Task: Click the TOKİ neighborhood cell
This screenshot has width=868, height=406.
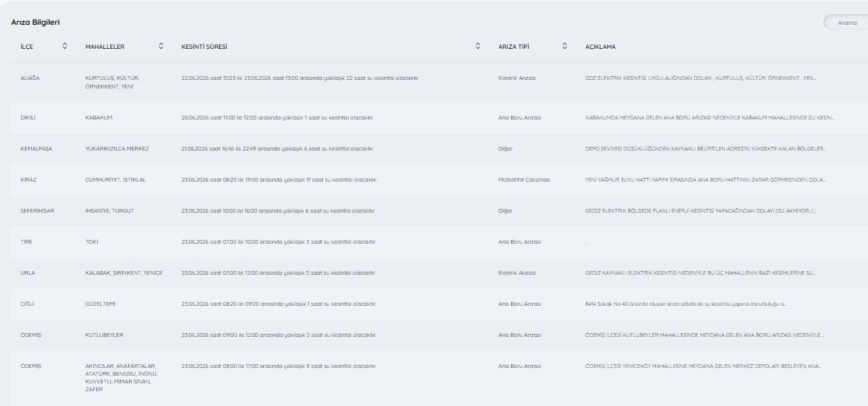Action: tap(92, 241)
